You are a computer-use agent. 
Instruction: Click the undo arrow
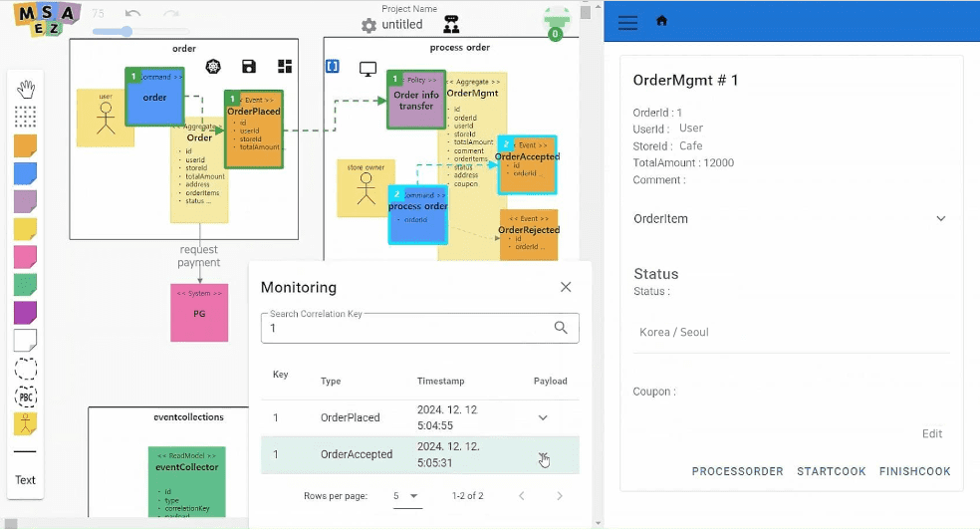pyautogui.click(x=133, y=14)
